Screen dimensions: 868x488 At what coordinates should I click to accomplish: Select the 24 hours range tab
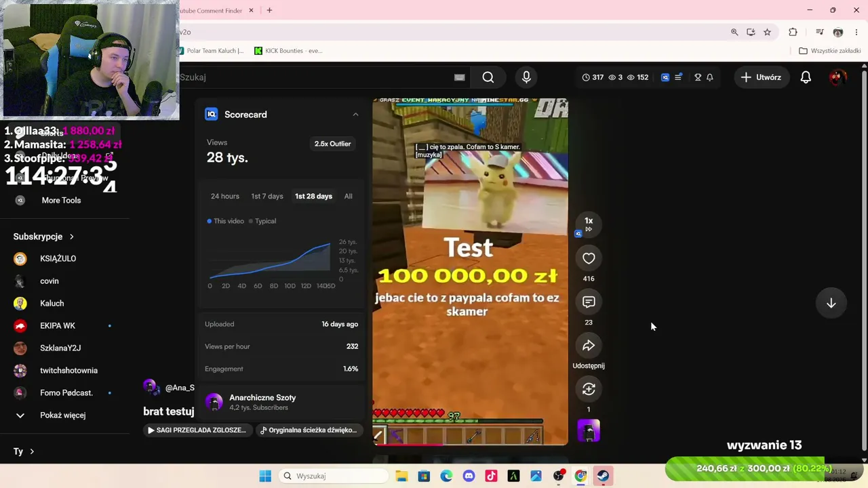225,197
